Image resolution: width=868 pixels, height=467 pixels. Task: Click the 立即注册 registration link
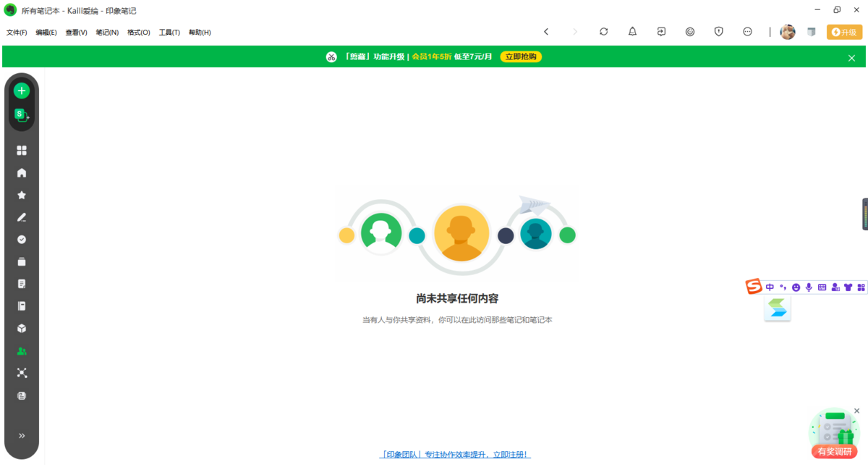pyautogui.click(x=510, y=453)
